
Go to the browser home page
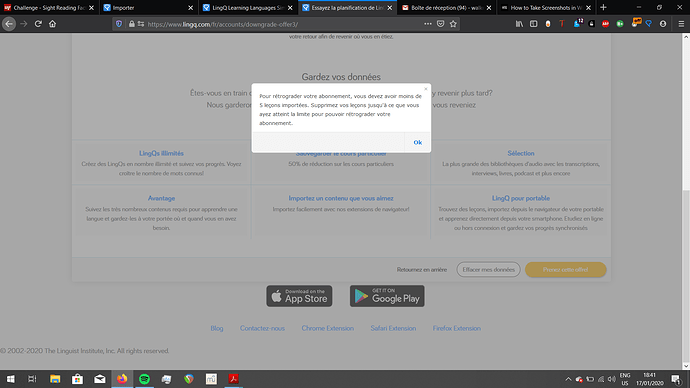[x=52, y=24]
